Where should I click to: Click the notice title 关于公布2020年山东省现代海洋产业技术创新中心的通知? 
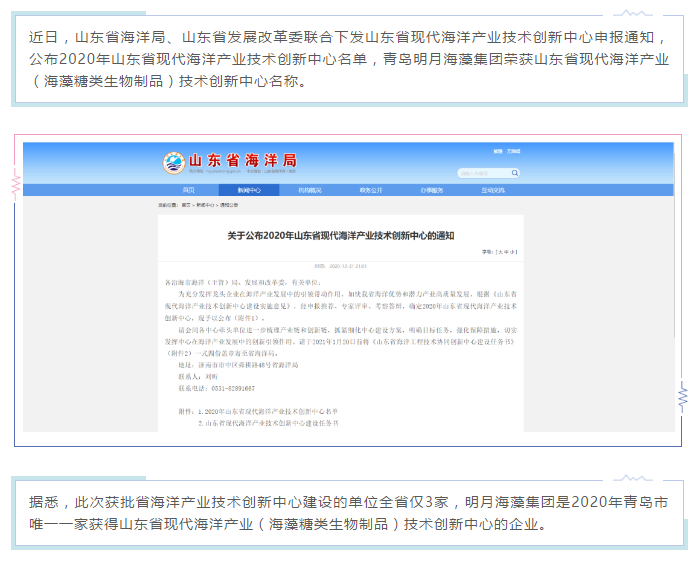pos(341,236)
